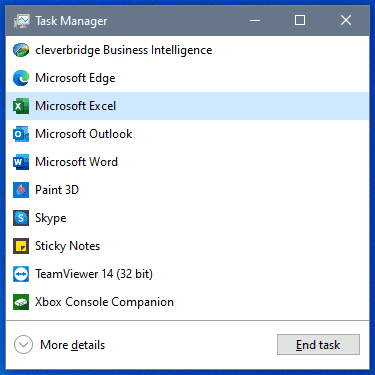
Task: Click the More details label text
Action: (x=72, y=345)
